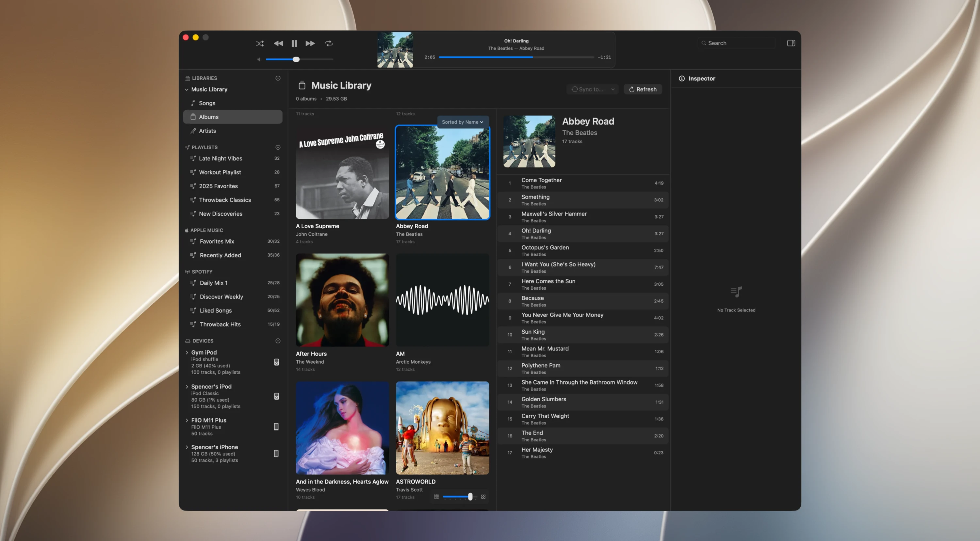Viewport: 980px width, 541px height.
Task: Select the track Octopus's Garden
Action: point(583,250)
